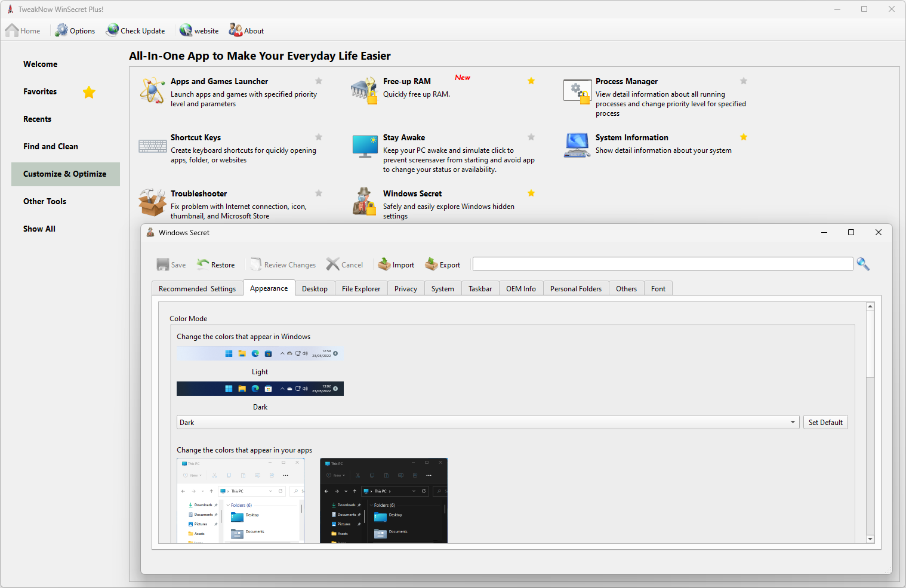Click Restore in the Windows Secret toolbar
The image size is (906, 588).
click(x=216, y=265)
